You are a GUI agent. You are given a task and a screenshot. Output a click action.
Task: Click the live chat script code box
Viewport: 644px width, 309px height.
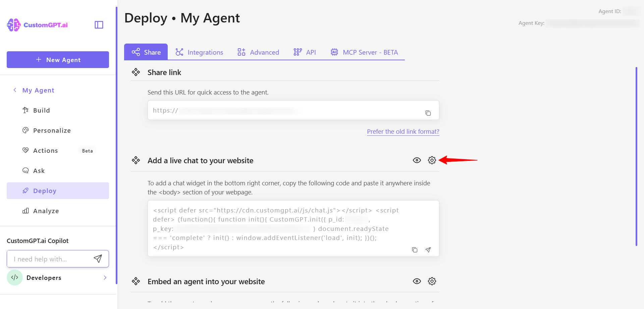293,229
